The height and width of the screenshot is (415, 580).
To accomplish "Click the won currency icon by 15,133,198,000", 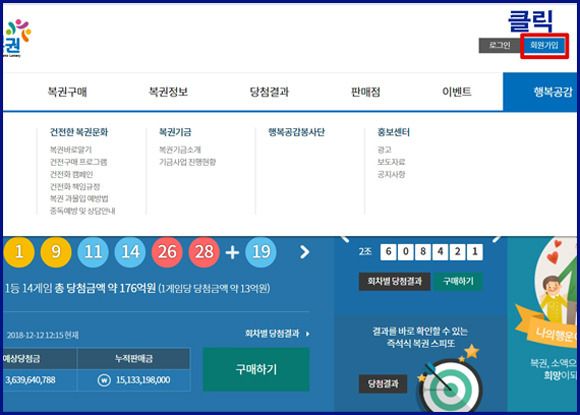I will tap(104, 380).
